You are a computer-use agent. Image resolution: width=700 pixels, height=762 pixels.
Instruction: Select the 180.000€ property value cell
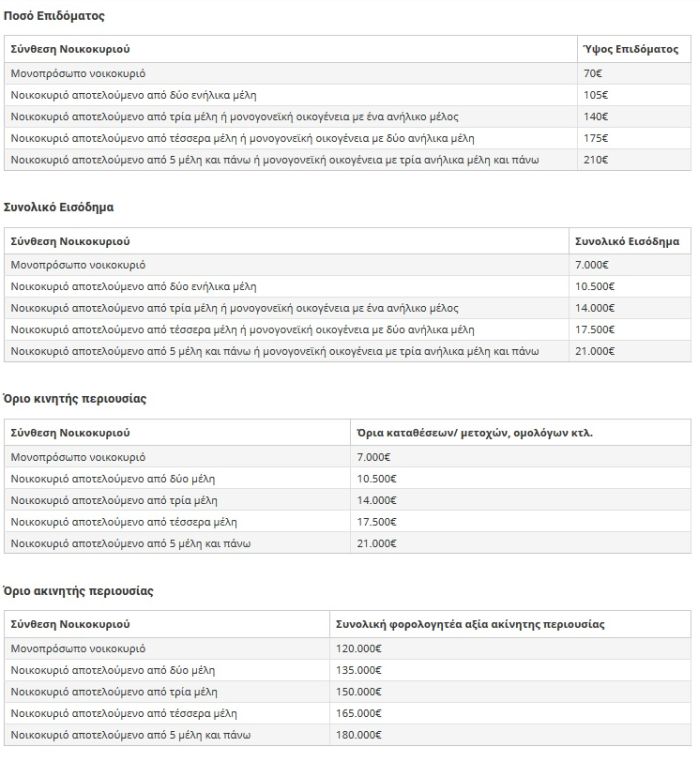point(510,735)
